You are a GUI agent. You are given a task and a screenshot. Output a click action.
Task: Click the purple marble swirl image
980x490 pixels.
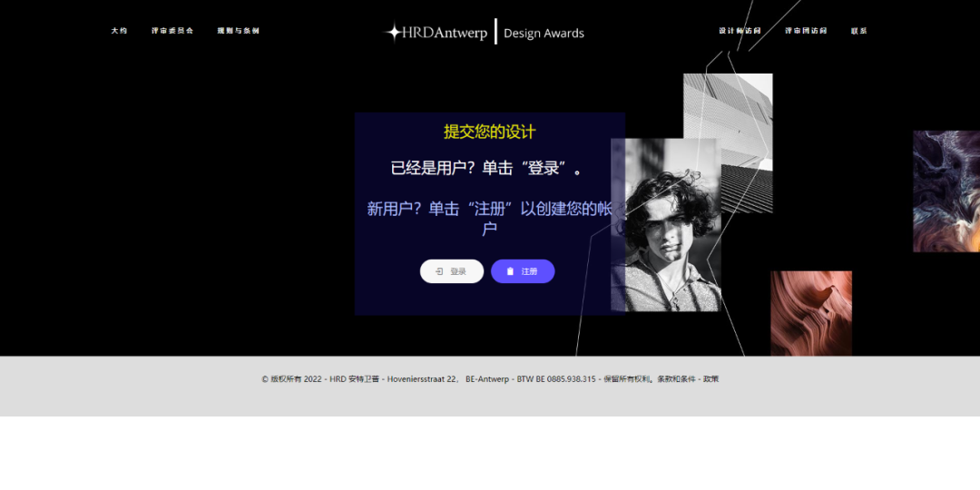click(x=946, y=191)
